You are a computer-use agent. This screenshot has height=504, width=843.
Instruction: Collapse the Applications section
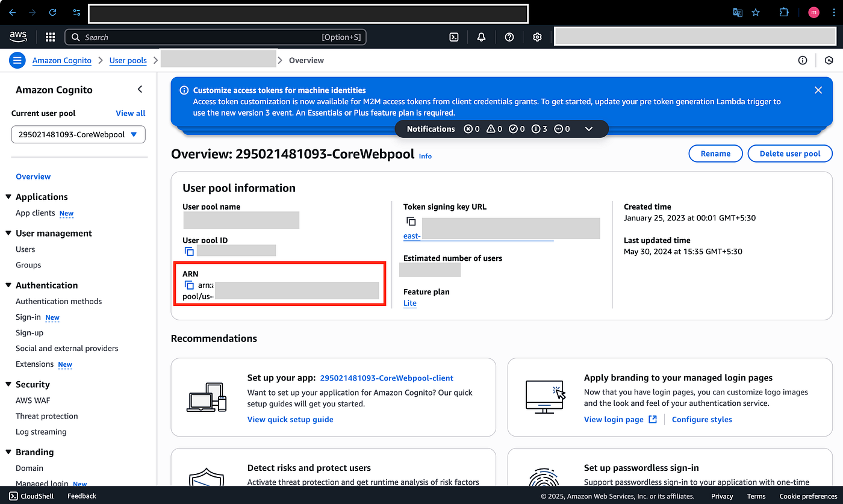pyautogui.click(x=8, y=197)
